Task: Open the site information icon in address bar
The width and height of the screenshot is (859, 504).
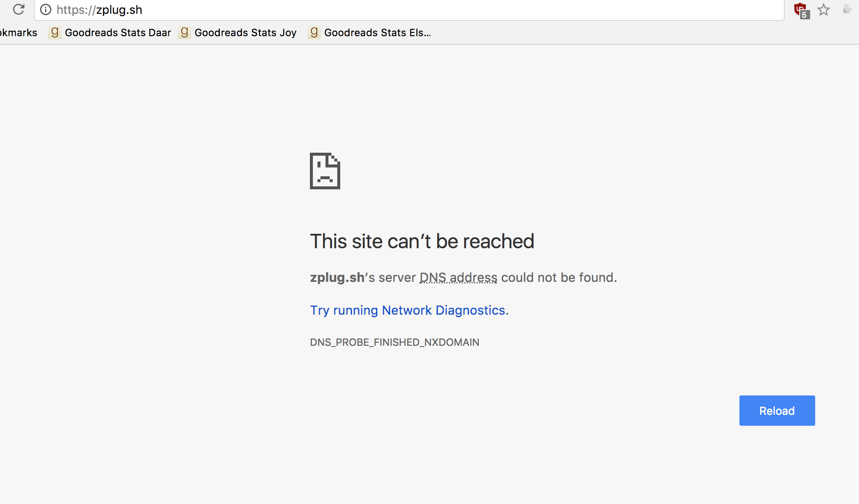Action: pos(45,9)
